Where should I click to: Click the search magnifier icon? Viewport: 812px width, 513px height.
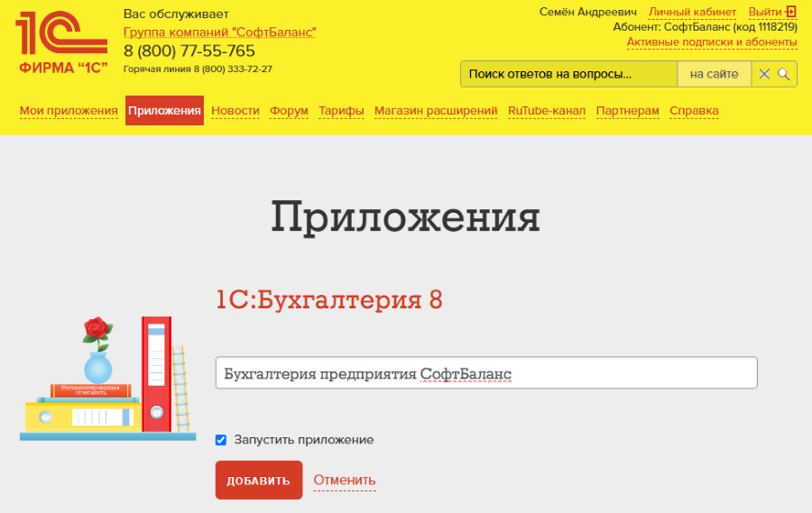783,74
